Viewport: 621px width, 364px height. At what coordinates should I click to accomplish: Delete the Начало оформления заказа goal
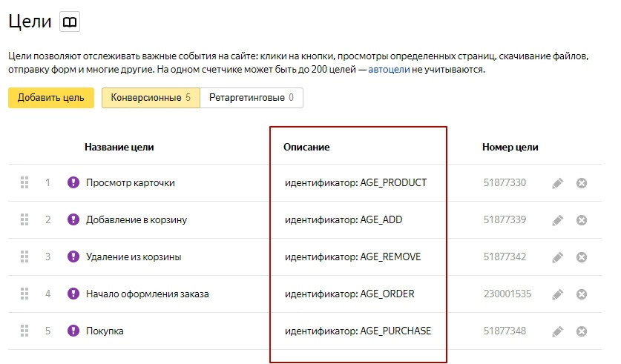coord(582,294)
